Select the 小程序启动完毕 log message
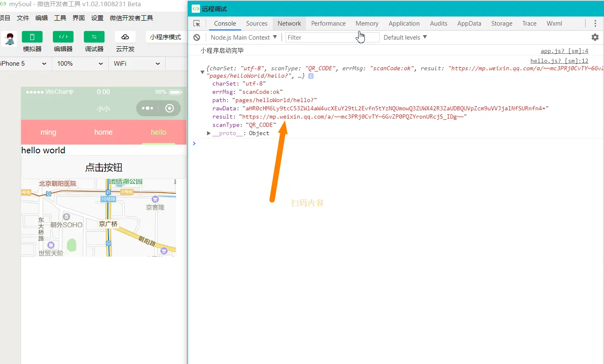This screenshot has height=364, width=604. (x=222, y=50)
